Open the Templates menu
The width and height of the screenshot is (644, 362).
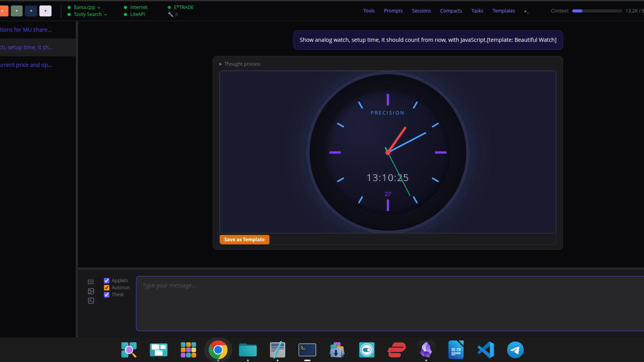[503, 11]
